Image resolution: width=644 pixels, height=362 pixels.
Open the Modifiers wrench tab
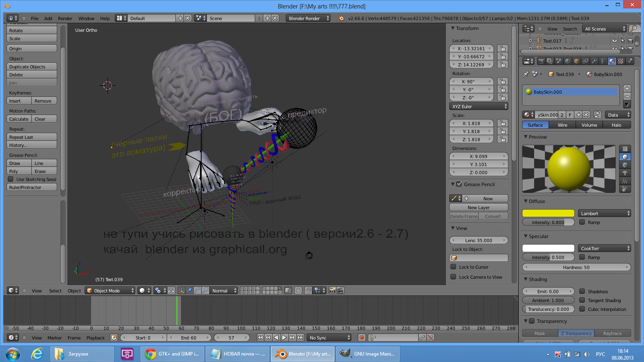pyautogui.click(x=594, y=61)
